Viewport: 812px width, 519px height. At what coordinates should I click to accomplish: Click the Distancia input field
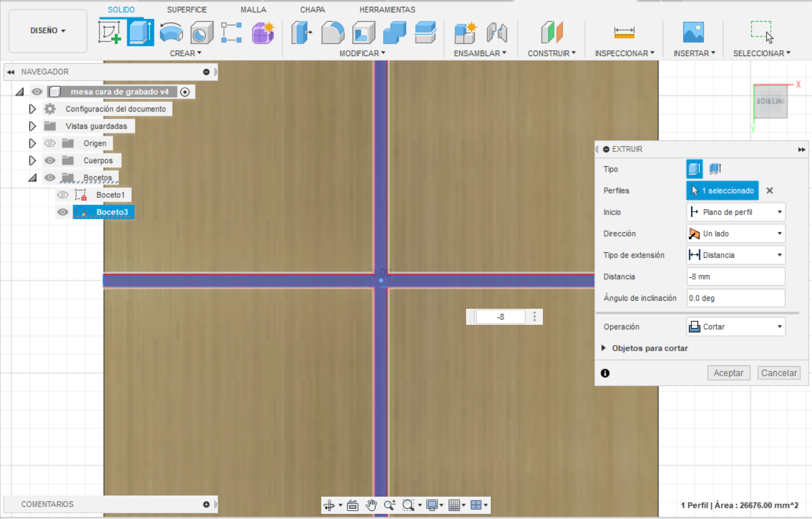tap(736, 277)
